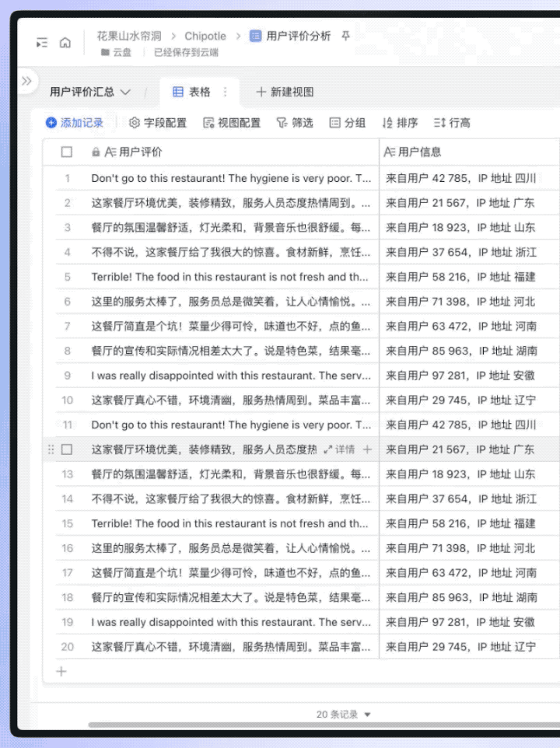Tick the checkbox on the hovered row
This screenshot has height=748, width=560.
pyautogui.click(x=67, y=449)
